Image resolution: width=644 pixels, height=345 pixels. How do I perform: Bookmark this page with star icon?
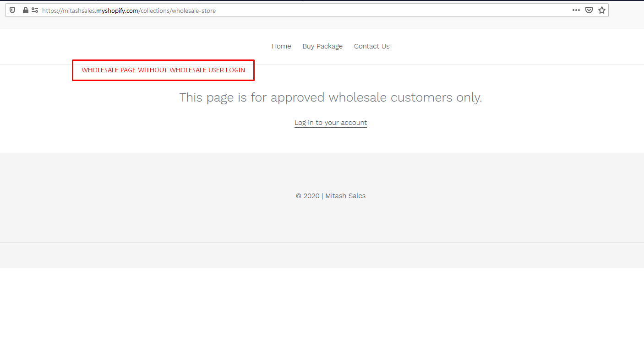[x=602, y=10]
